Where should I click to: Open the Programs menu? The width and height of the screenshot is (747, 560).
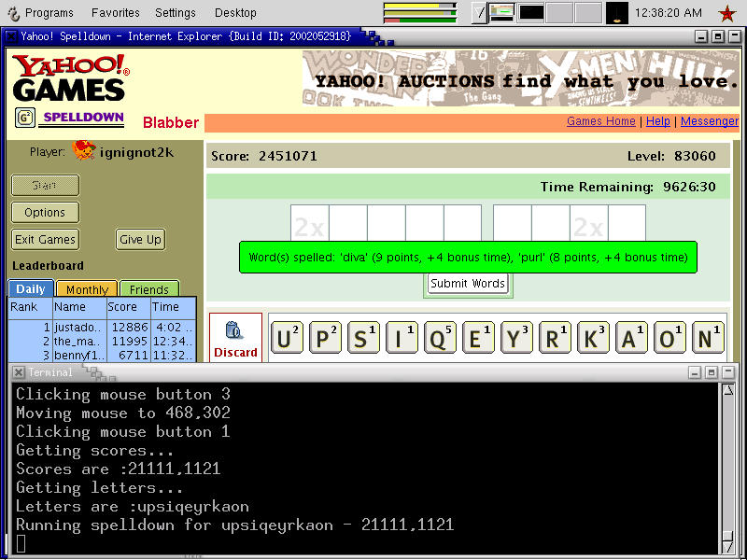(48, 13)
